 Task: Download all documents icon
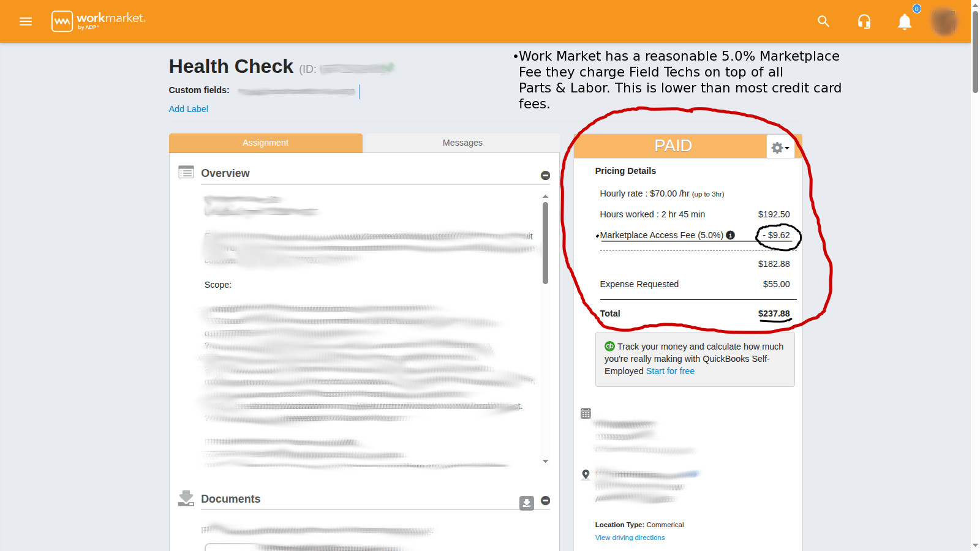527,503
